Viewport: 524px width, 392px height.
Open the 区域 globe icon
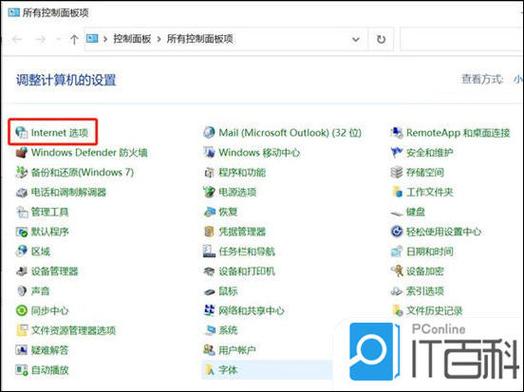[x=21, y=251]
